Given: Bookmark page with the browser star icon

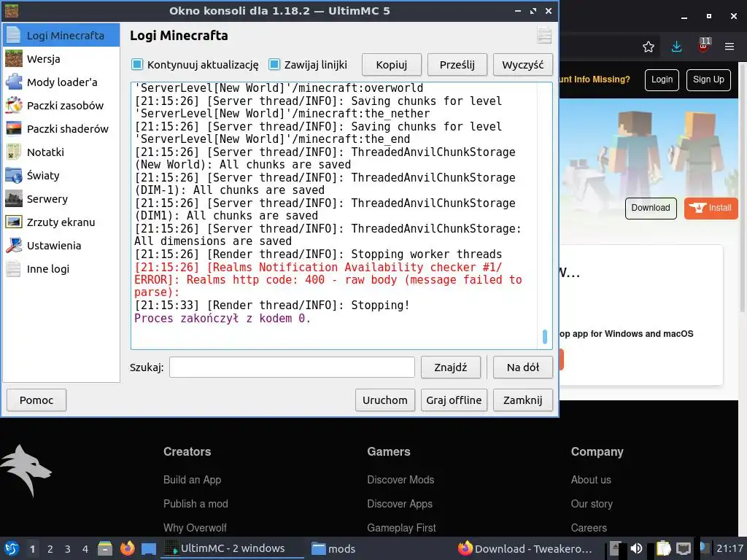Looking at the screenshot, I should pos(648,47).
